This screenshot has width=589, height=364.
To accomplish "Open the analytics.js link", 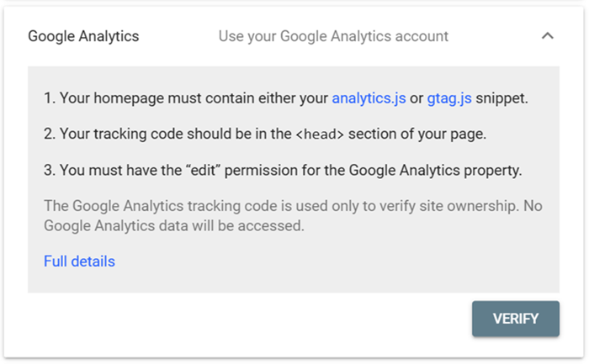I will [x=369, y=98].
